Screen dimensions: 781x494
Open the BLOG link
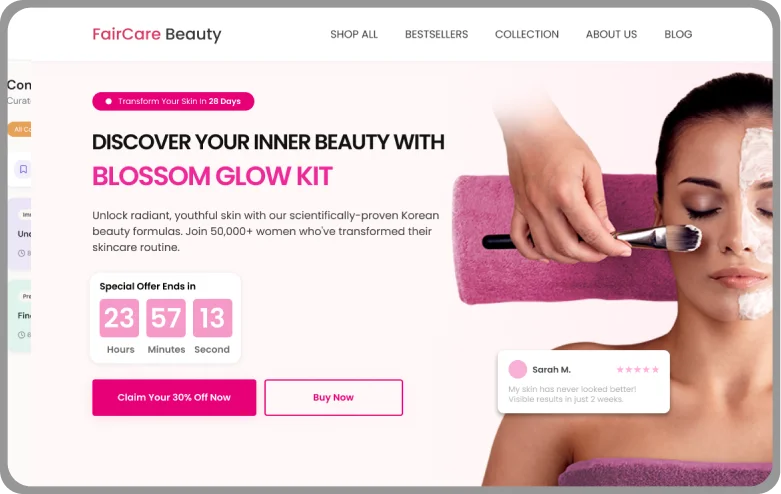[x=678, y=34]
